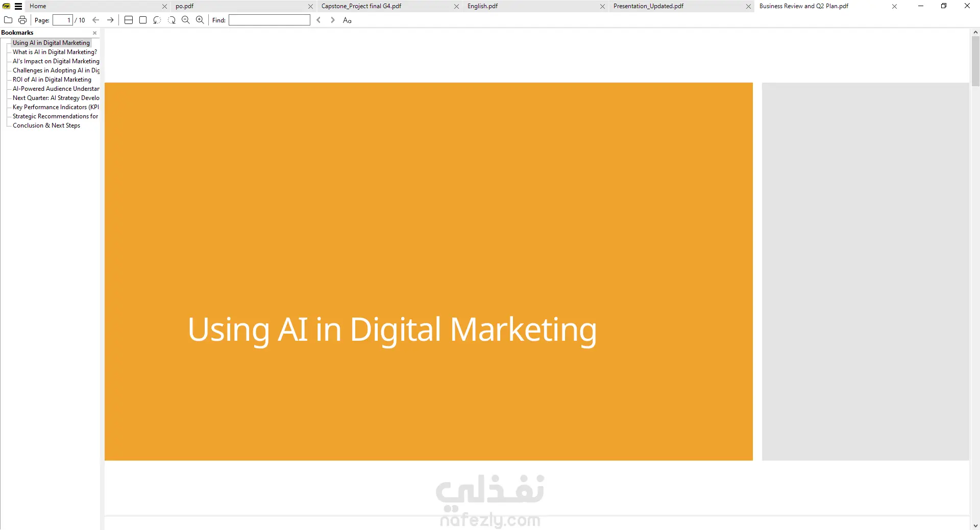Viewport: 980px width, 530px height.
Task: Open bookmark Key Performance Indicators
Action: (56, 107)
